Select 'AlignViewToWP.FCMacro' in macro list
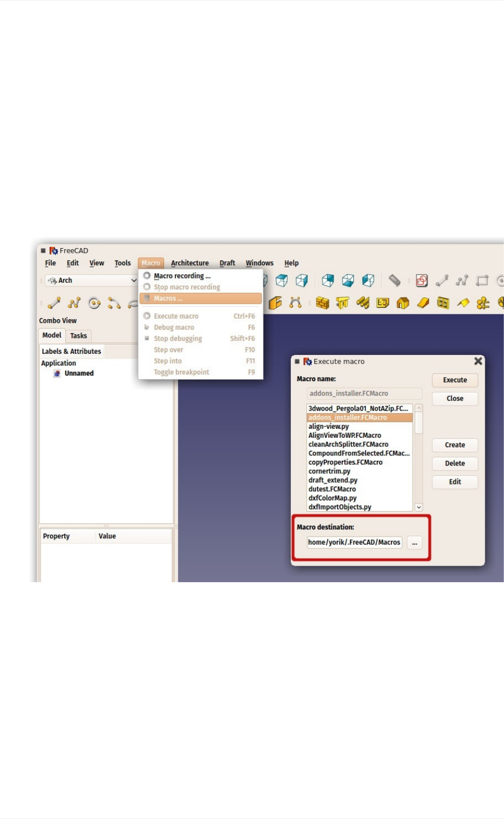 pyautogui.click(x=360, y=435)
